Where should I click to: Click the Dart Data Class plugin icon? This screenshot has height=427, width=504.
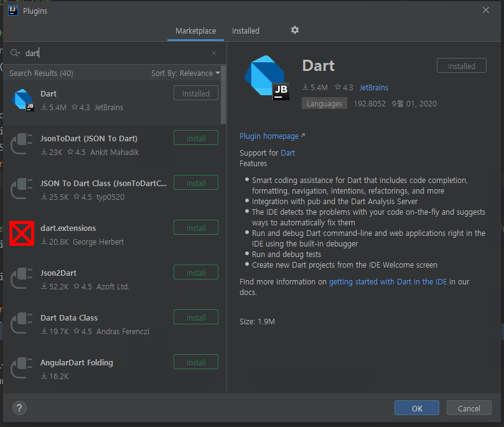(22, 324)
